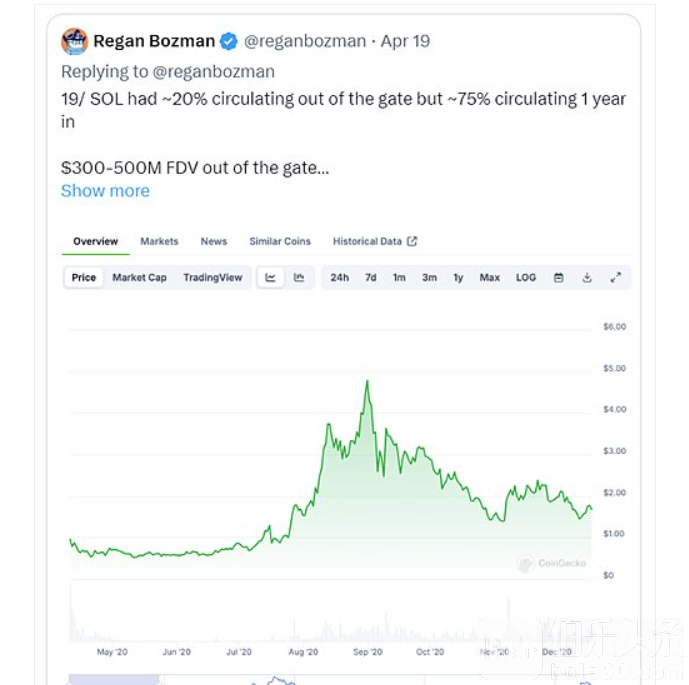Select the line chart icon

(x=270, y=278)
